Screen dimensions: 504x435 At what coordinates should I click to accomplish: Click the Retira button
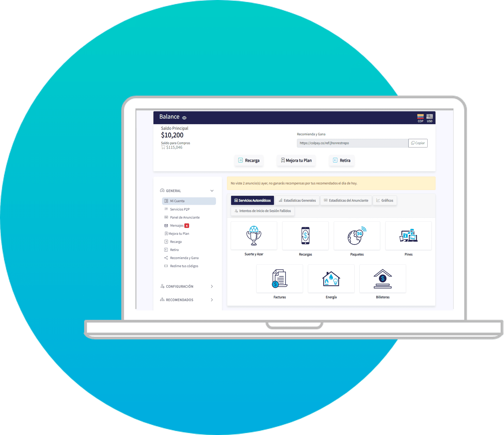tap(343, 161)
